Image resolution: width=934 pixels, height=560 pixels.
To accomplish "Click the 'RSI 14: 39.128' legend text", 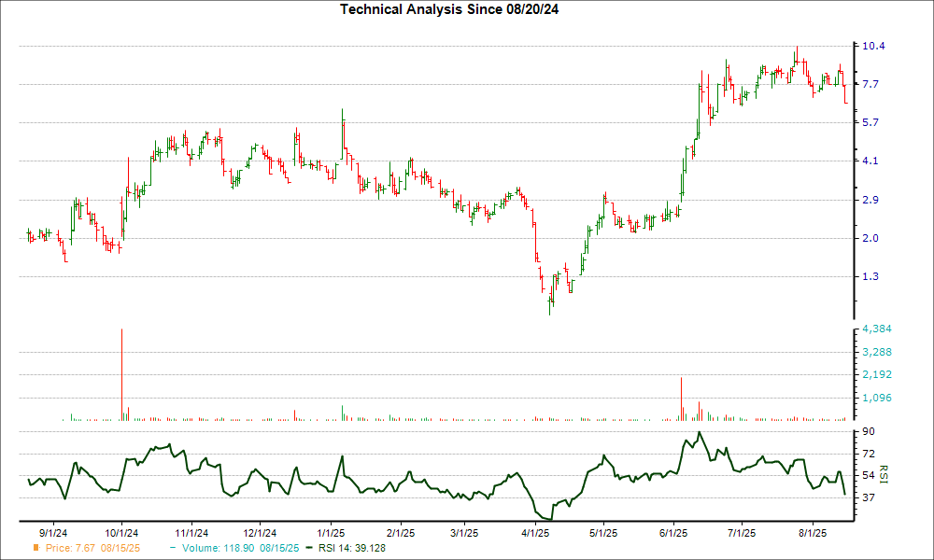I will (x=352, y=548).
